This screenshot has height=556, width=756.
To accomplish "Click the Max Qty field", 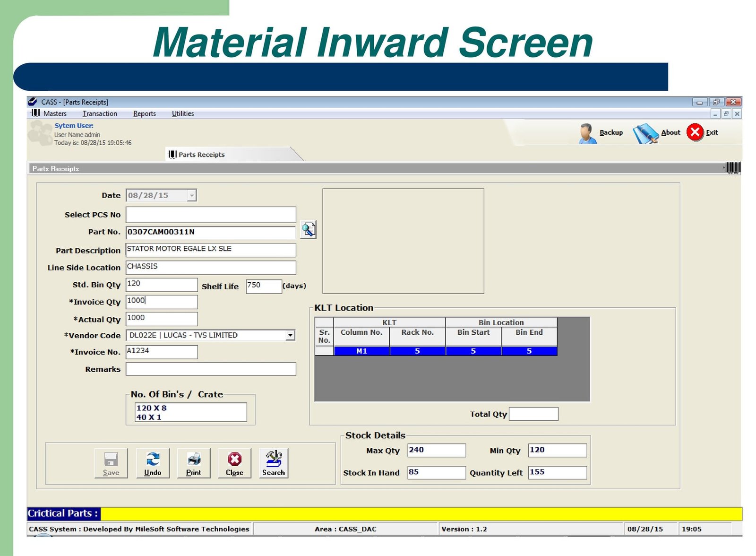I will 437,450.
